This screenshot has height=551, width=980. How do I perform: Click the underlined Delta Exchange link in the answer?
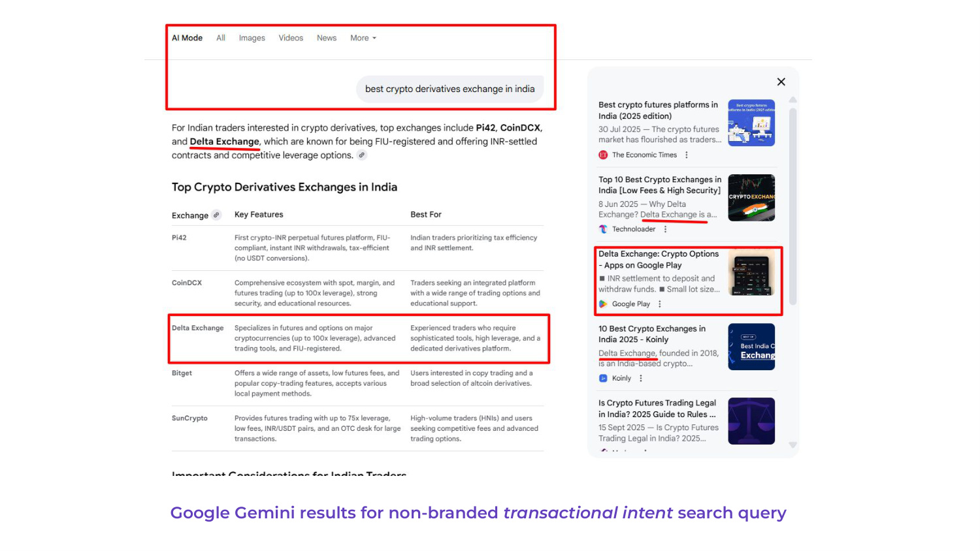coord(224,141)
